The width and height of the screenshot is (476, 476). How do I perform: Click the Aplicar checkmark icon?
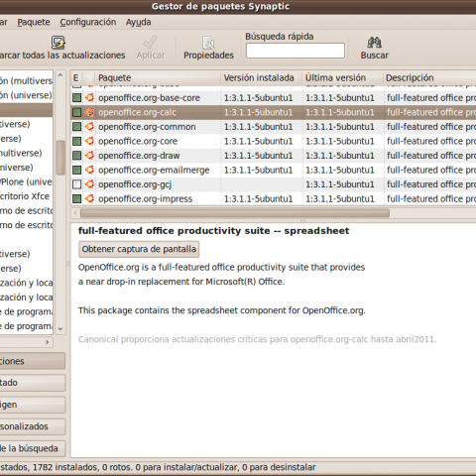[x=150, y=43]
